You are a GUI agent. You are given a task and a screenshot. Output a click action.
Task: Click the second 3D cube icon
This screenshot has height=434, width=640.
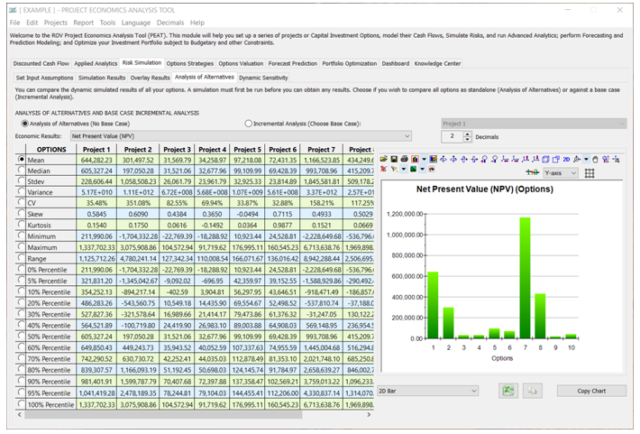click(556, 159)
